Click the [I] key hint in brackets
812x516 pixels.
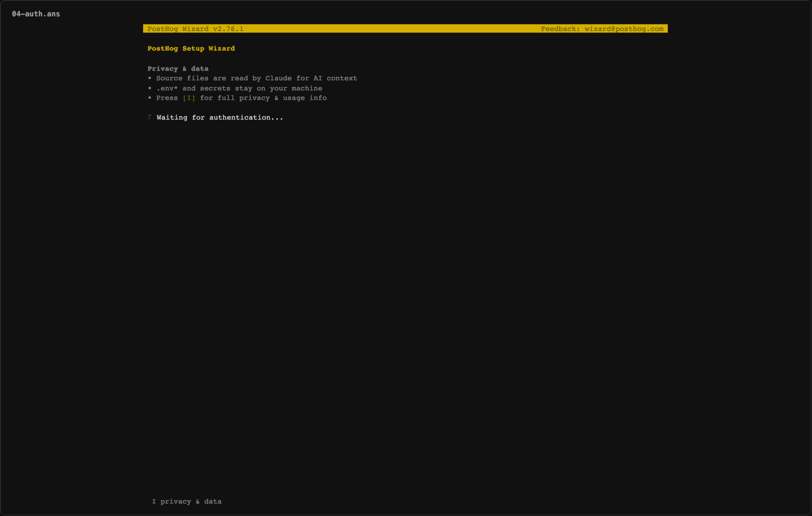tap(189, 98)
